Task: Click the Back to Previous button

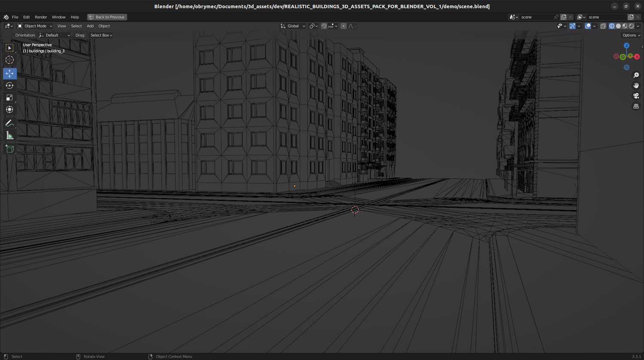Action: (x=107, y=17)
